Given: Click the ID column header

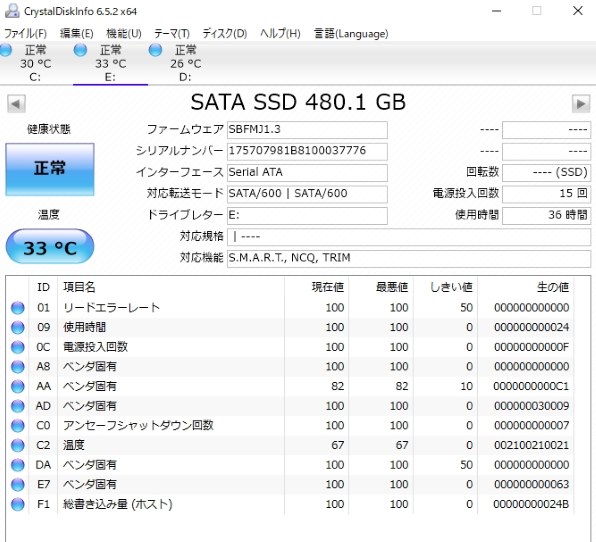Looking at the screenshot, I should (x=43, y=287).
